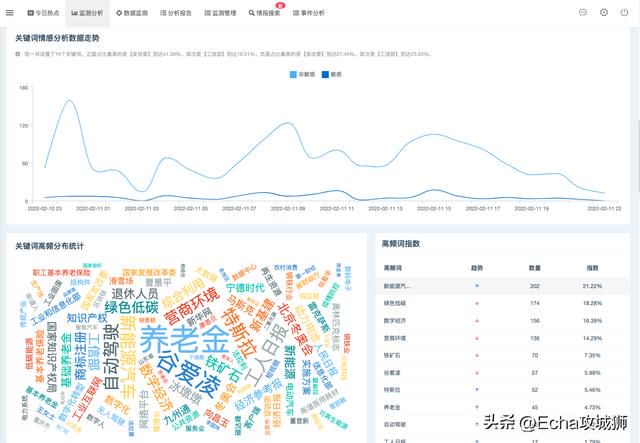The image size is (640, 443).
Task: Click 谷爱凌 in the word cloud
Action: pos(191,375)
